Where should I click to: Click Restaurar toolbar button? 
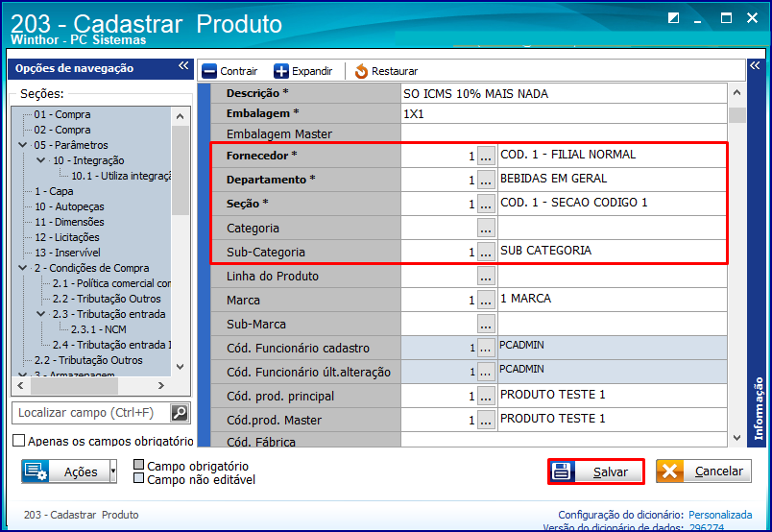pos(387,71)
